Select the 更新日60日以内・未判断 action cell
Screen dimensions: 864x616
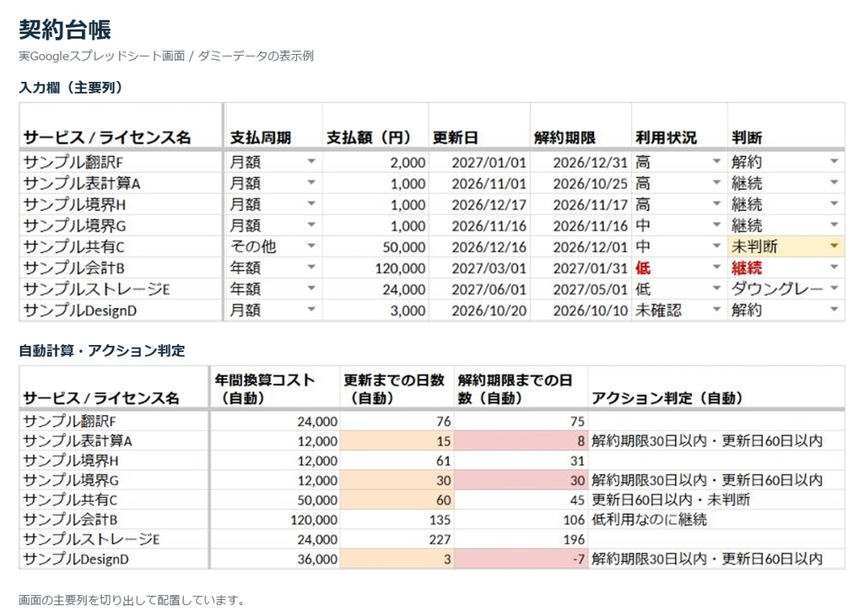(716, 500)
